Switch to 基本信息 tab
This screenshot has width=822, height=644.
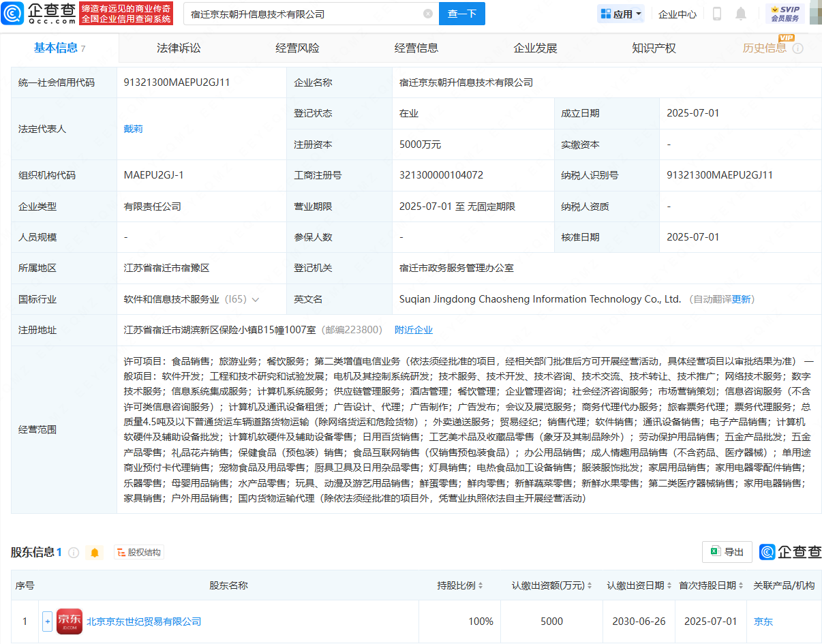click(60, 48)
